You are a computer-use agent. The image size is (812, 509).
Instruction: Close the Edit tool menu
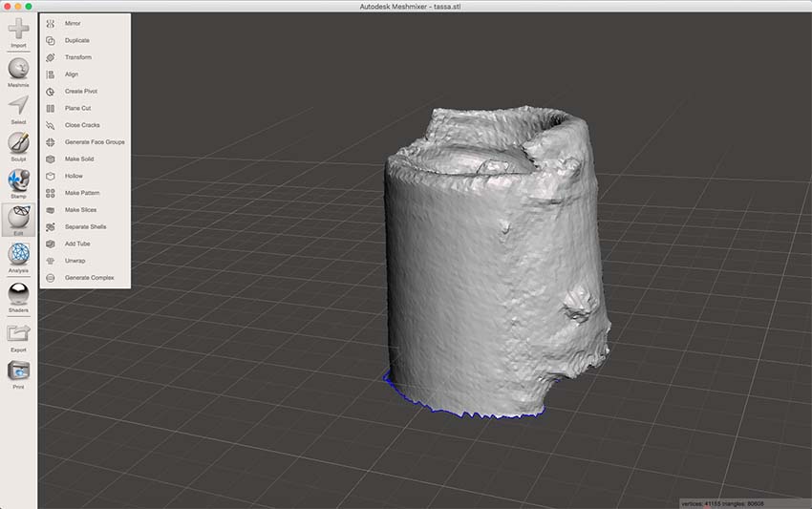pos(18,218)
